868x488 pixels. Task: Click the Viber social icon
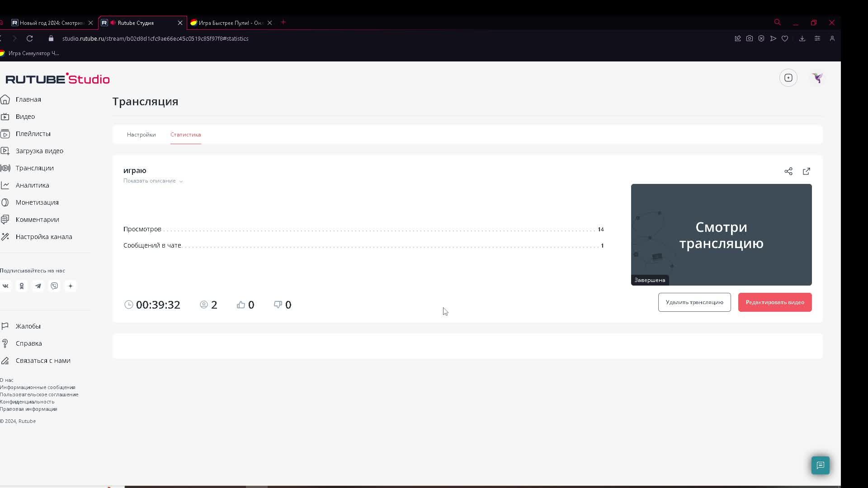pyautogui.click(x=54, y=286)
